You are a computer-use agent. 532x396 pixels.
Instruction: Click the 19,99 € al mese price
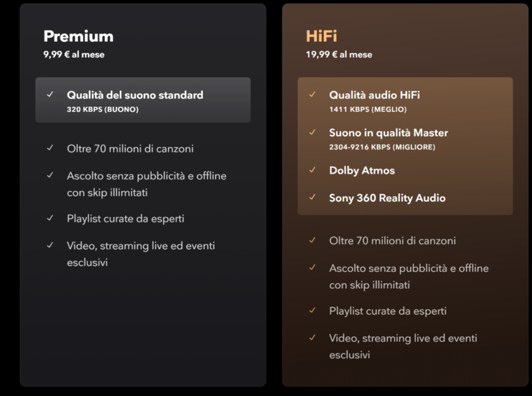[338, 55]
